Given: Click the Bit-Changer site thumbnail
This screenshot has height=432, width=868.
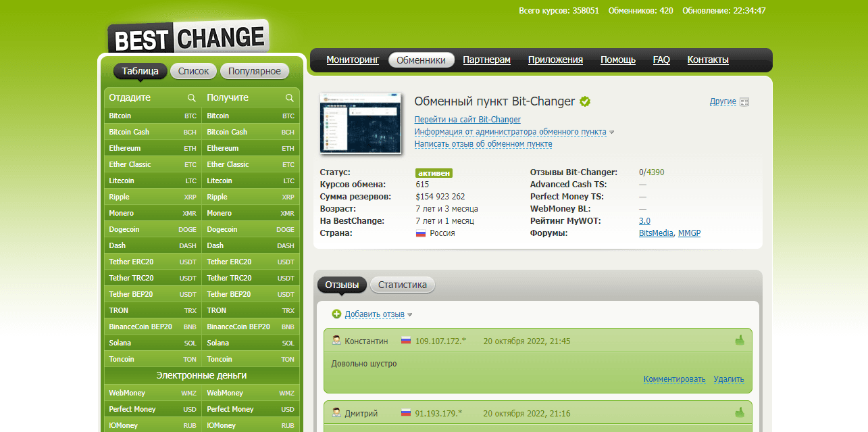Looking at the screenshot, I should coord(360,122).
